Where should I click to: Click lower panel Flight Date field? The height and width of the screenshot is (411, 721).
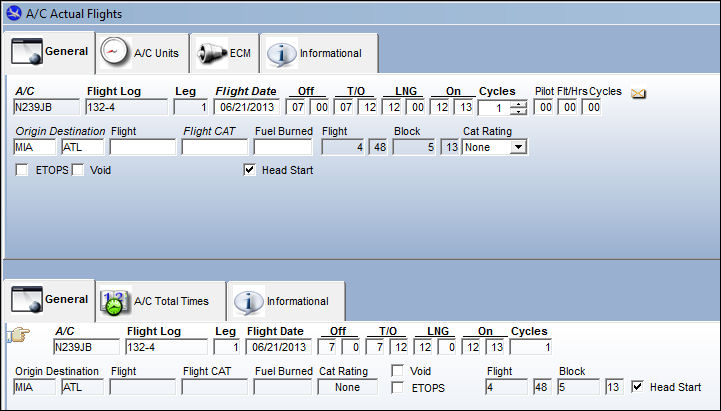coord(279,347)
